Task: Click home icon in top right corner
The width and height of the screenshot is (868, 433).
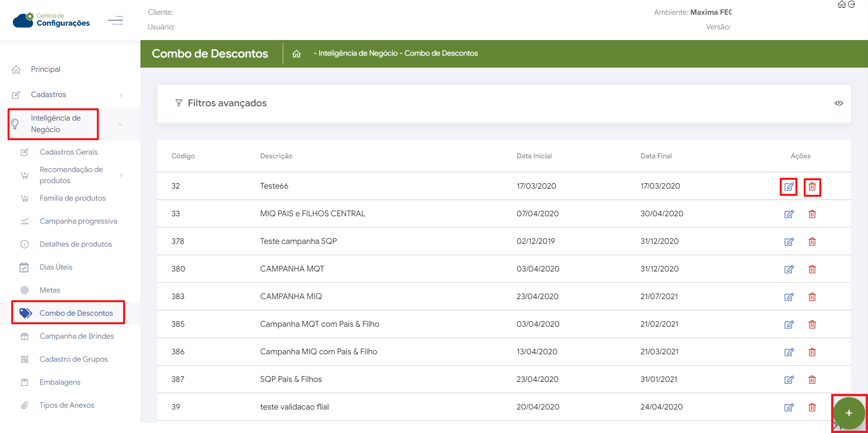Action: [841, 5]
